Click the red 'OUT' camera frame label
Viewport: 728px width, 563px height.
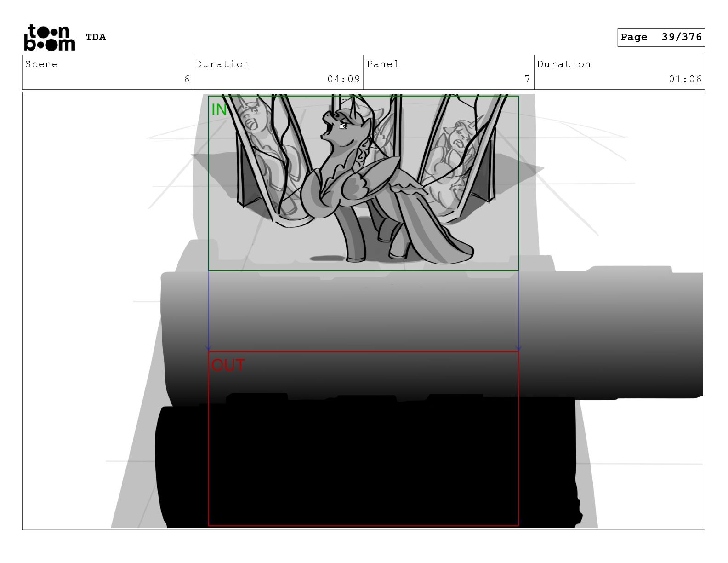click(x=228, y=365)
